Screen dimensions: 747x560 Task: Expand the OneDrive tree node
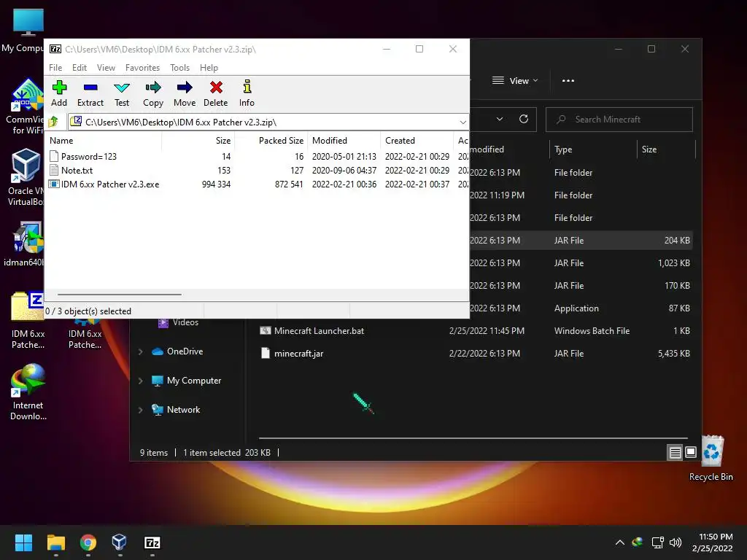point(141,351)
